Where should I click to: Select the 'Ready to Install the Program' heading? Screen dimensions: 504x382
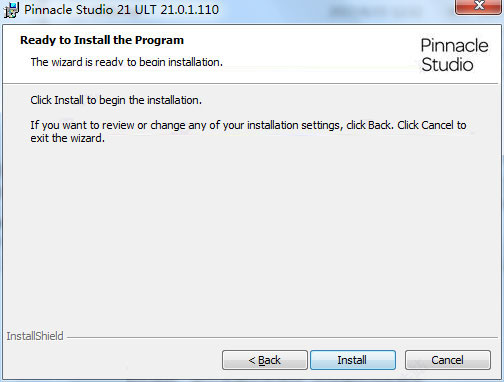102,40
